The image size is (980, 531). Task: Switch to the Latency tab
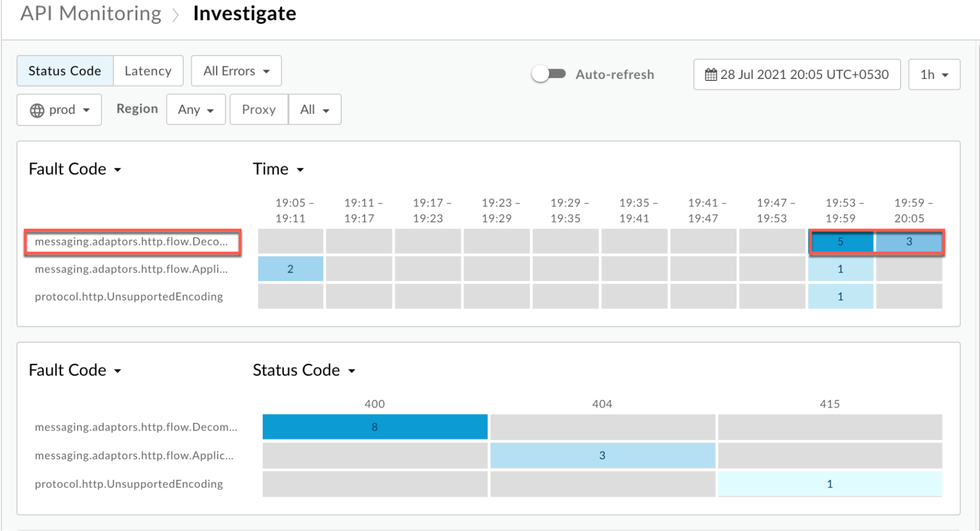(148, 71)
